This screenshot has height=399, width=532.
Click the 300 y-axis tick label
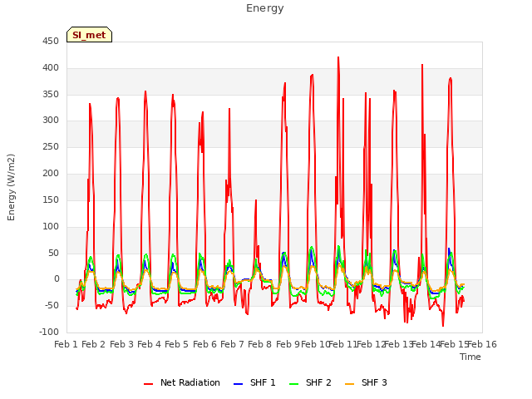coord(51,121)
